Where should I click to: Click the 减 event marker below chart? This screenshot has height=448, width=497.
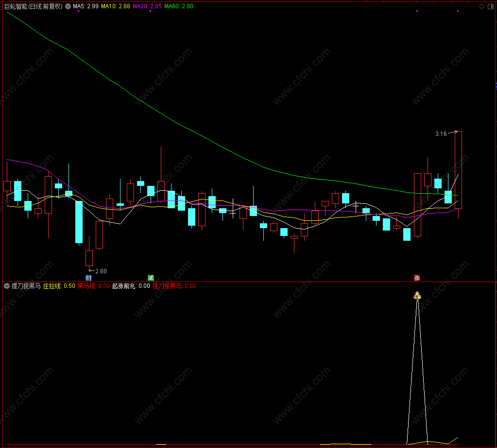point(151,278)
